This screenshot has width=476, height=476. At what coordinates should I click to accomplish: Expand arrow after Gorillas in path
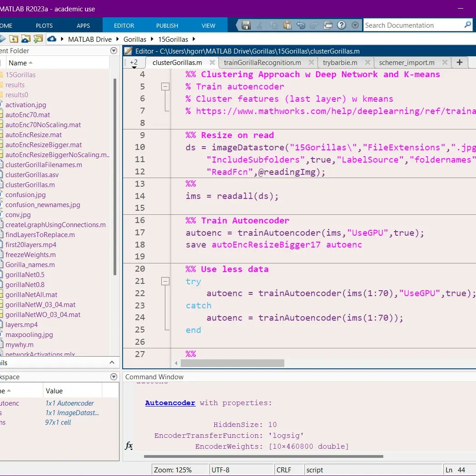(x=152, y=39)
